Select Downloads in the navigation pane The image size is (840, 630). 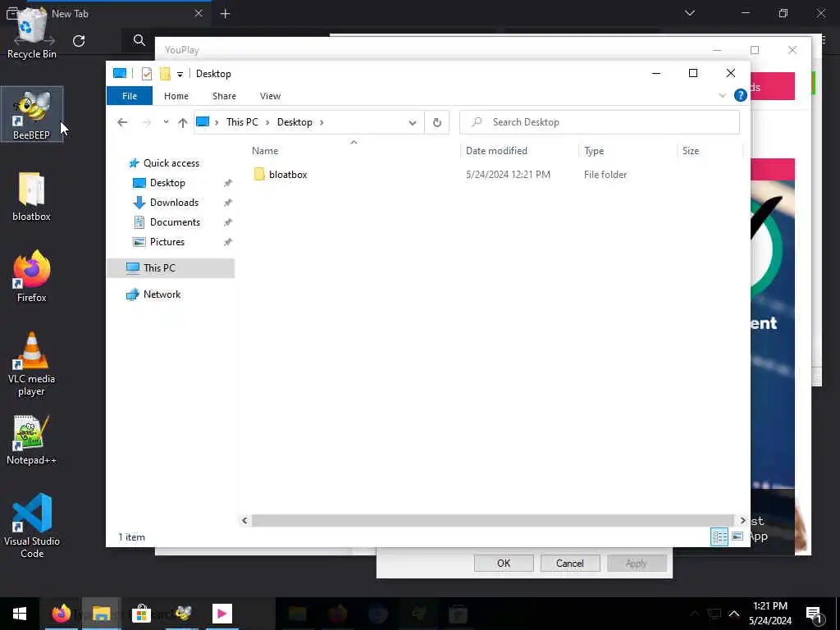pyautogui.click(x=174, y=203)
